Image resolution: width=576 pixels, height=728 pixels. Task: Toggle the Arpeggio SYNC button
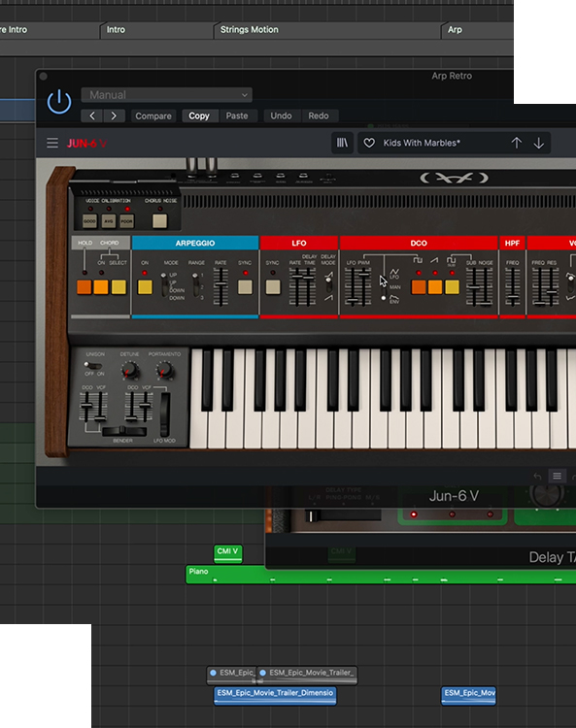246,287
